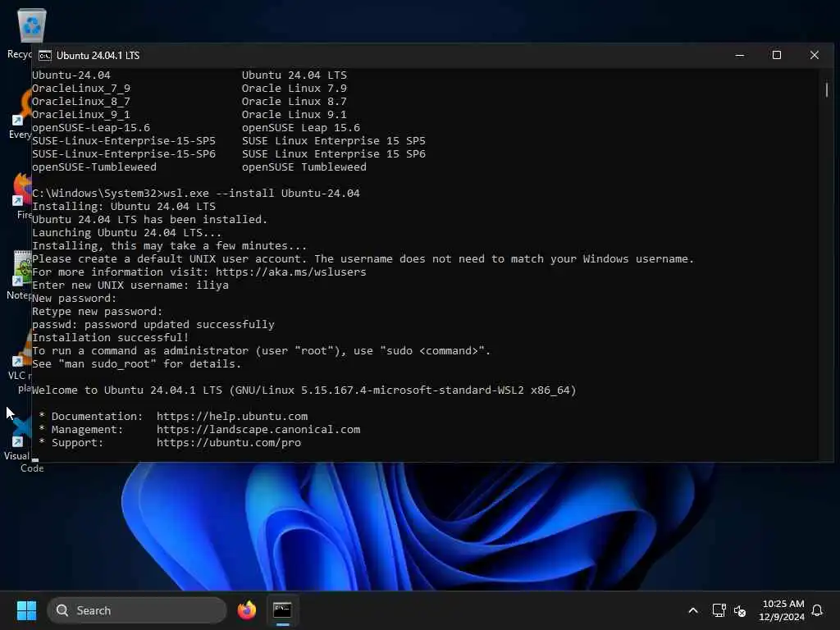Click the 'SUSE-Linux-Enterprise-15-SP6' distribution name
This screenshot has width=840, height=630.
pos(124,153)
